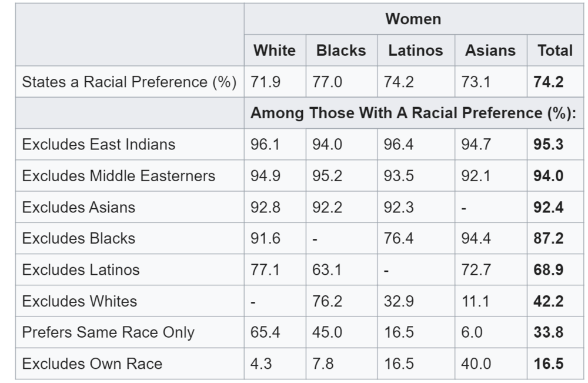The image size is (588, 383).
Task: Select the 40.0 cell in Asians column
Action: point(476,364)
